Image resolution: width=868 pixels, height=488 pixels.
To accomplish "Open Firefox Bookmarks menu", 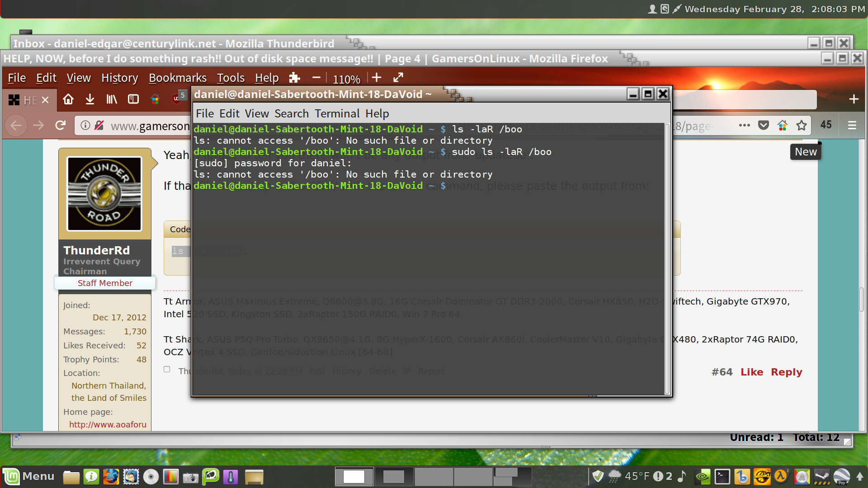I will tap(178, 78).
